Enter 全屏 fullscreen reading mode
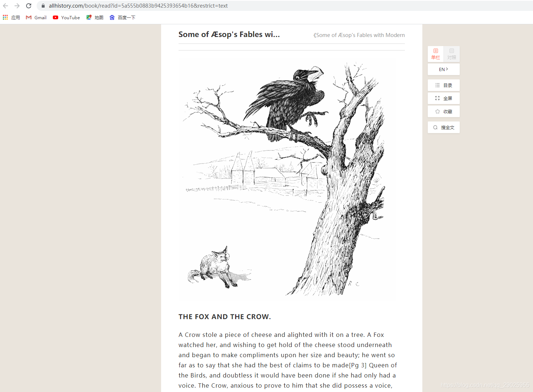Screen dimensions: 533x392 (x=444, y=98)
